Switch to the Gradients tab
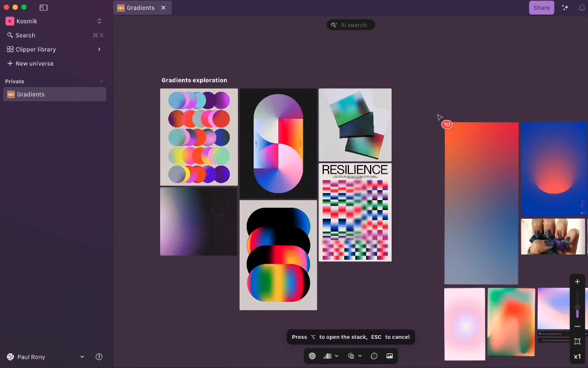Viewport: 588px width, 368px height. click(x=139, y=8)
